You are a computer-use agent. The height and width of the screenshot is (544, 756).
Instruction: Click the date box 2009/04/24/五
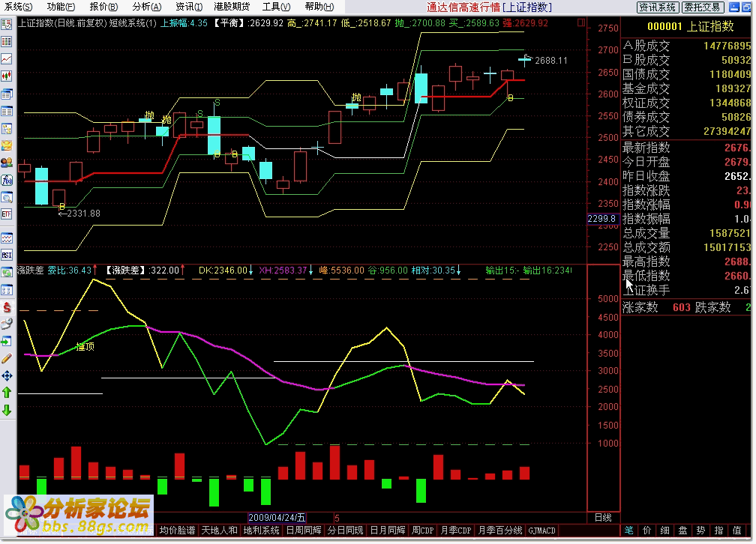click(x=277, y=518)
